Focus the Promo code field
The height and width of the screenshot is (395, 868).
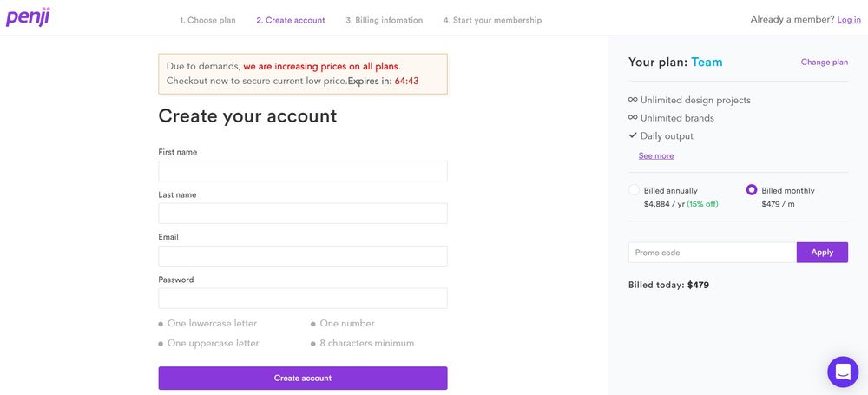pyautogui.click(x=713, y=252)
